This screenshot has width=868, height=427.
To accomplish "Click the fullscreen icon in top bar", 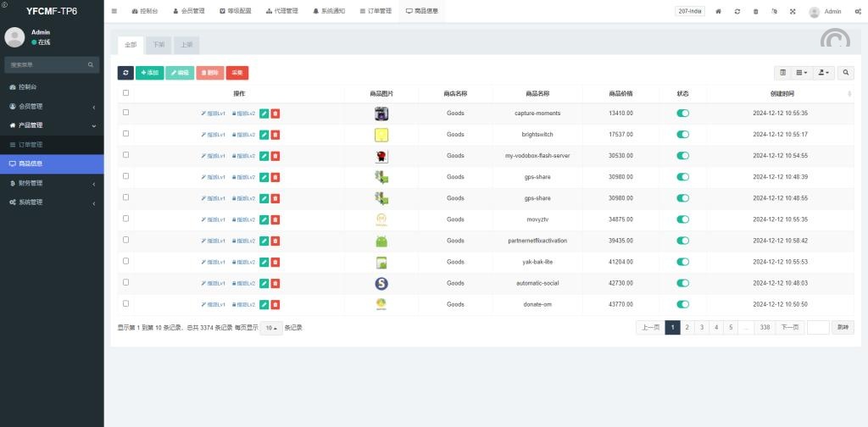I will (793, 12).
